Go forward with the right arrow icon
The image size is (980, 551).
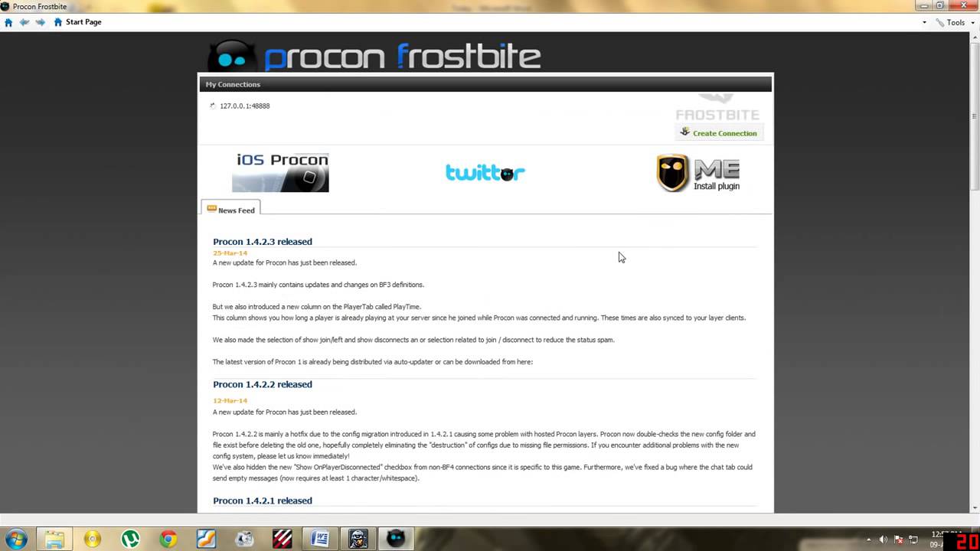tap(41, 22)
